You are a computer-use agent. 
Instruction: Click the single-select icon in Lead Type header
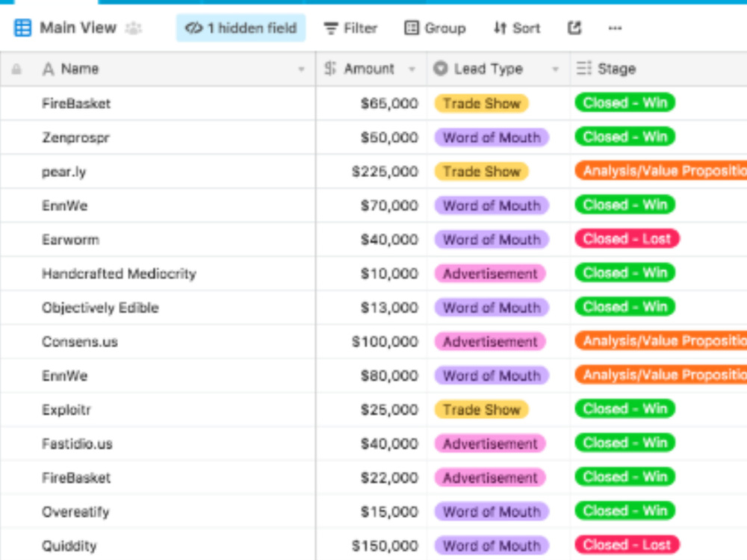(x=441, y=69)
